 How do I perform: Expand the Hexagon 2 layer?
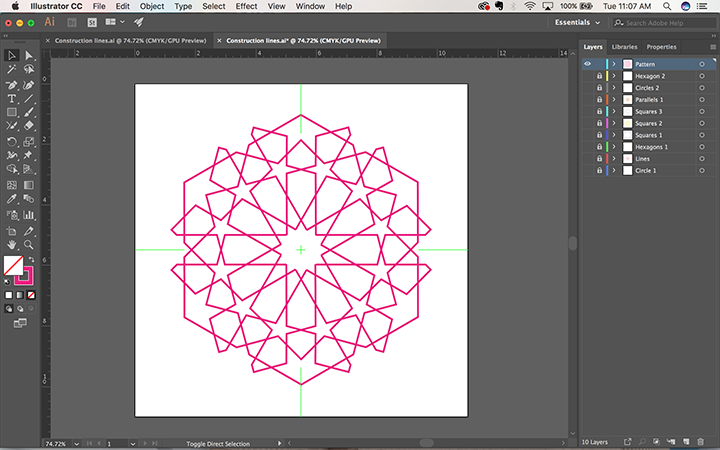(614, 76)
